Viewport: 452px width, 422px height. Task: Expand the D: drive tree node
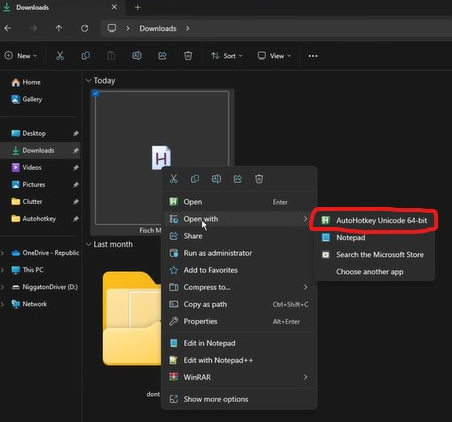click(x=3, y=287)
